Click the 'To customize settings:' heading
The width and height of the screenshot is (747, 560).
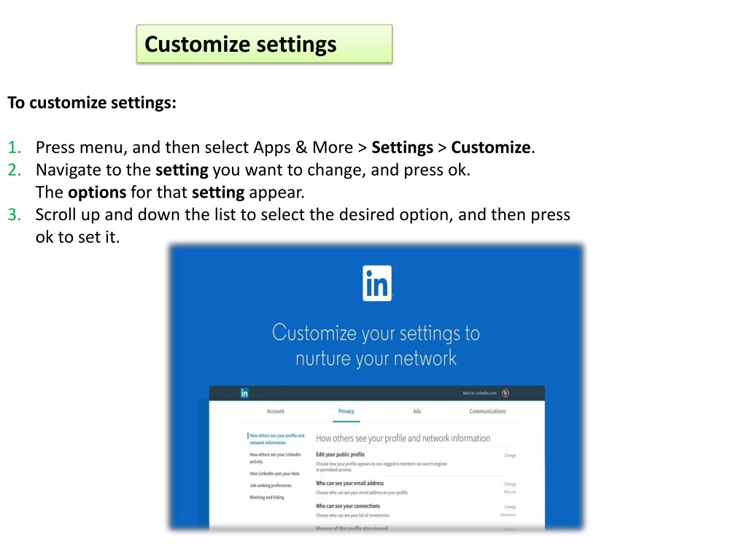92,102
